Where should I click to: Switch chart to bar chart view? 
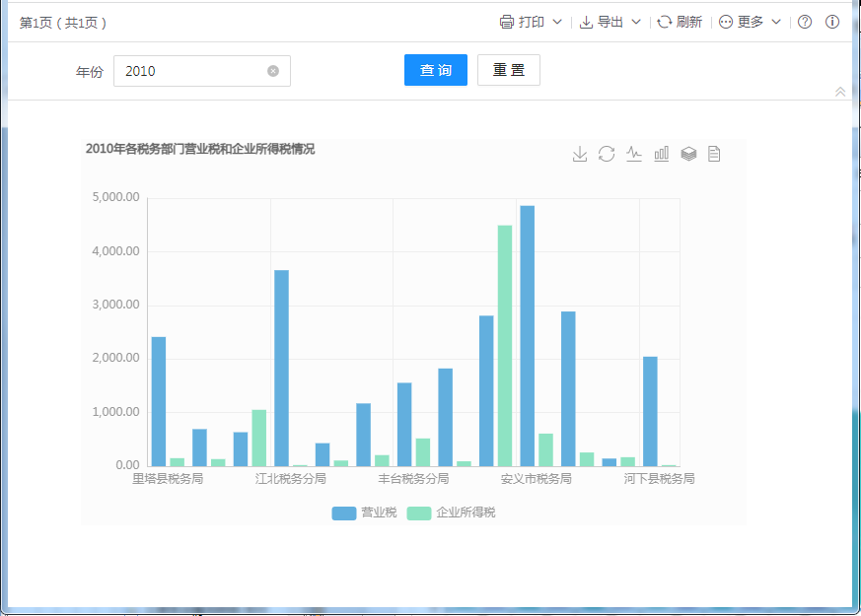(x=662, y=154)
